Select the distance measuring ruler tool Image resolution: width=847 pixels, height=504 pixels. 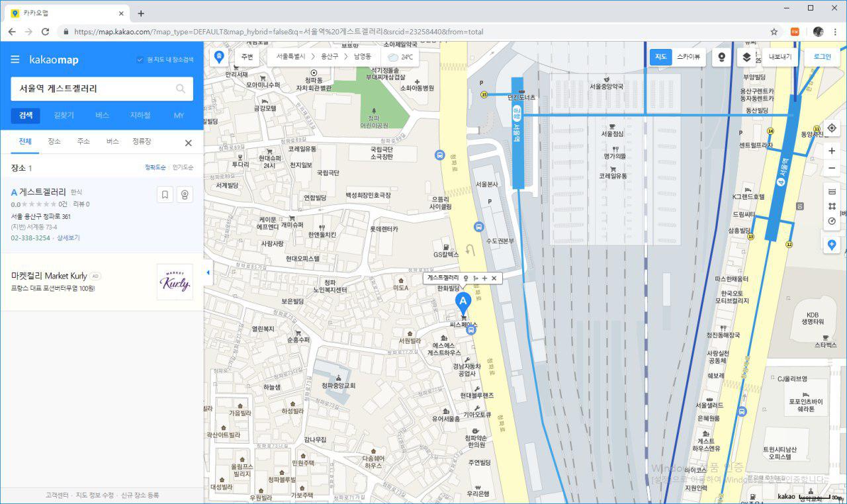[832, 191]
